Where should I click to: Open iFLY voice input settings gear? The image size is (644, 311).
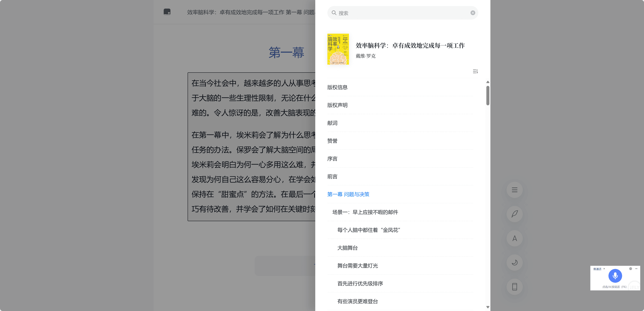pyautogui.click(x=631, y=269)
